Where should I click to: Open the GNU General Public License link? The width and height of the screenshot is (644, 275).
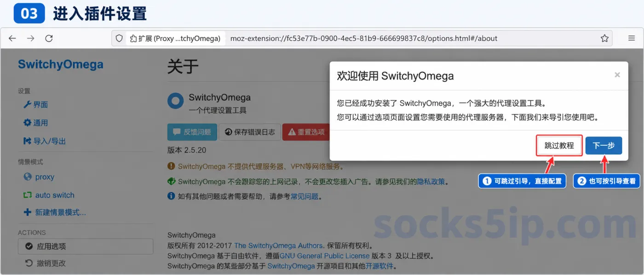[325, 256]
